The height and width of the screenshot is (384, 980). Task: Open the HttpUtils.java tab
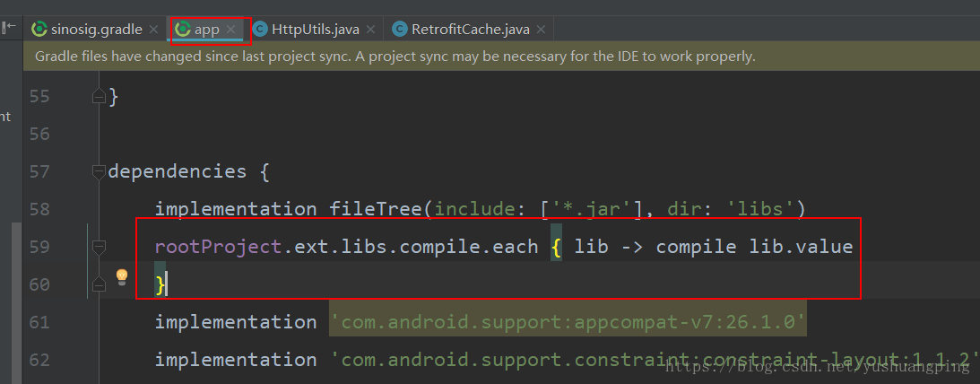pyautogui.click(x=315, y=30)
